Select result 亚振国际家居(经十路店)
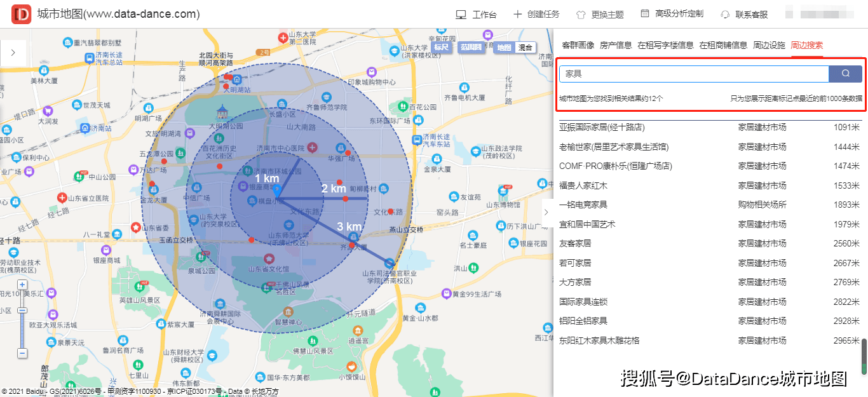The width and height of the screenshot is (868, 397). click(602, 127)
